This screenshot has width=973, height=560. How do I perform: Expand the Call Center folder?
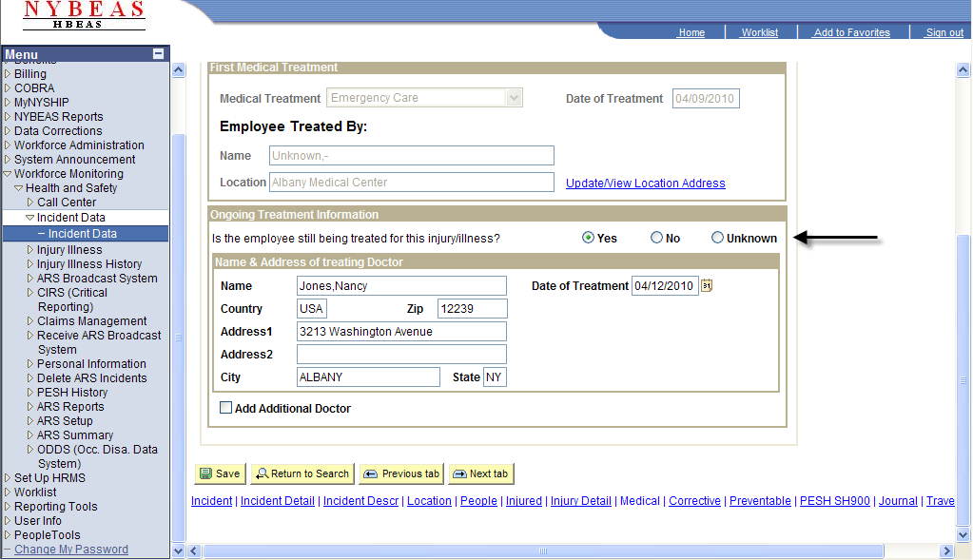29,203
